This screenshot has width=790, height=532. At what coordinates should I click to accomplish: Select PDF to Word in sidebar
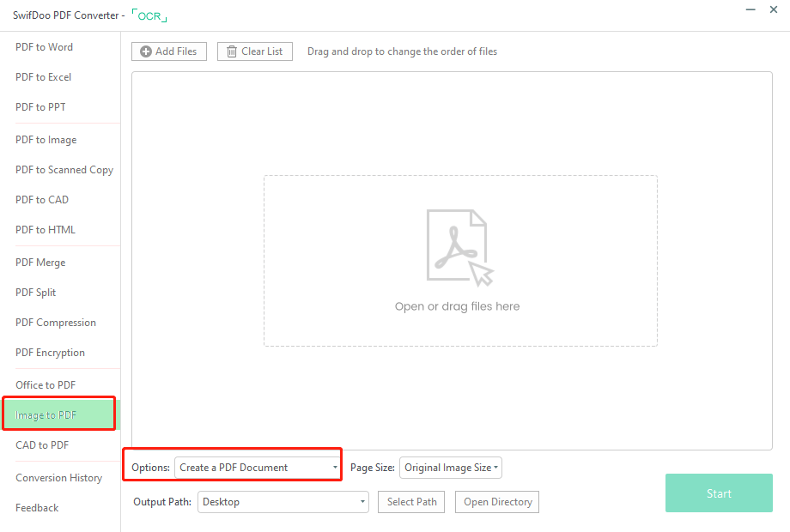[45, 47]
